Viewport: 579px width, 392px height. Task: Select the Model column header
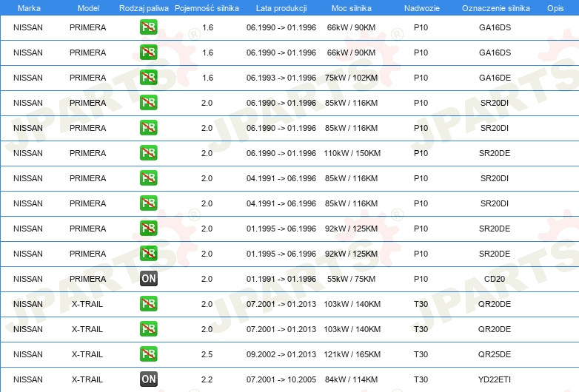tap(88, 8)
